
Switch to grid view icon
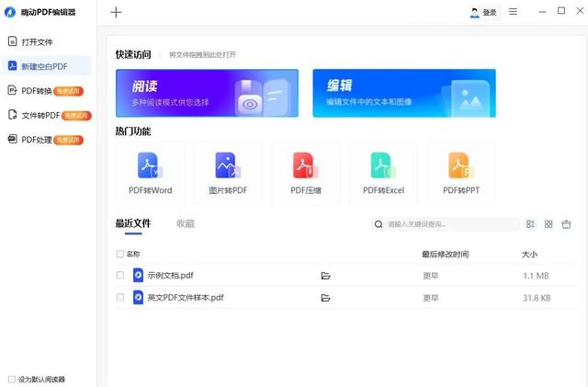(x=548, y=224)
